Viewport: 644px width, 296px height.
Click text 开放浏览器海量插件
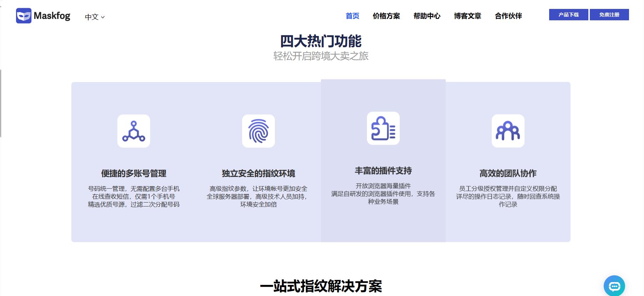pyautogui.click(x=383, y=186)
